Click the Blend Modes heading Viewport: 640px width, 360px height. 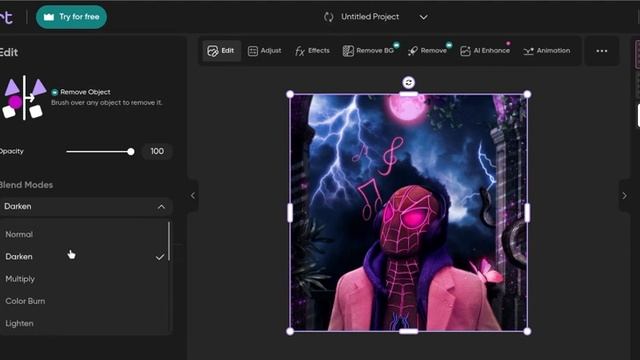(x=27, y=185)
